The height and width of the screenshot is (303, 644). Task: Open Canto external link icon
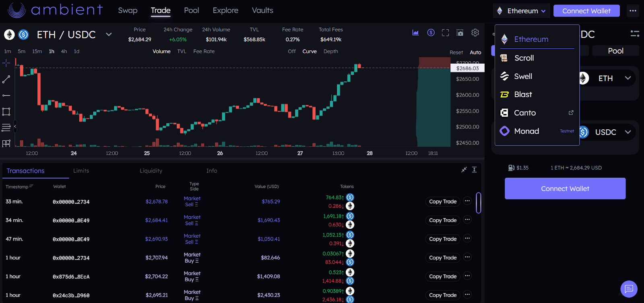click(571, 113)
